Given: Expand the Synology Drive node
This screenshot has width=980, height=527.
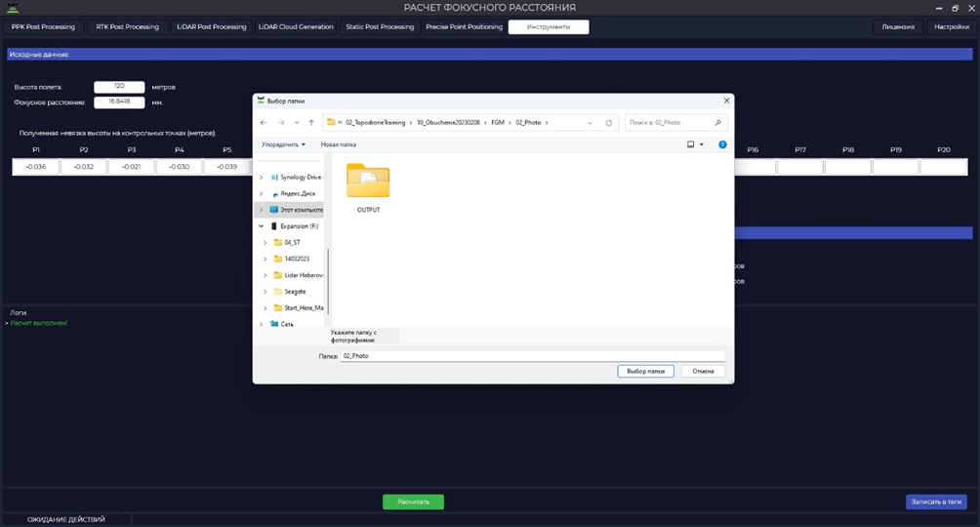Looking at the screenshot, I should click(262, 177).
